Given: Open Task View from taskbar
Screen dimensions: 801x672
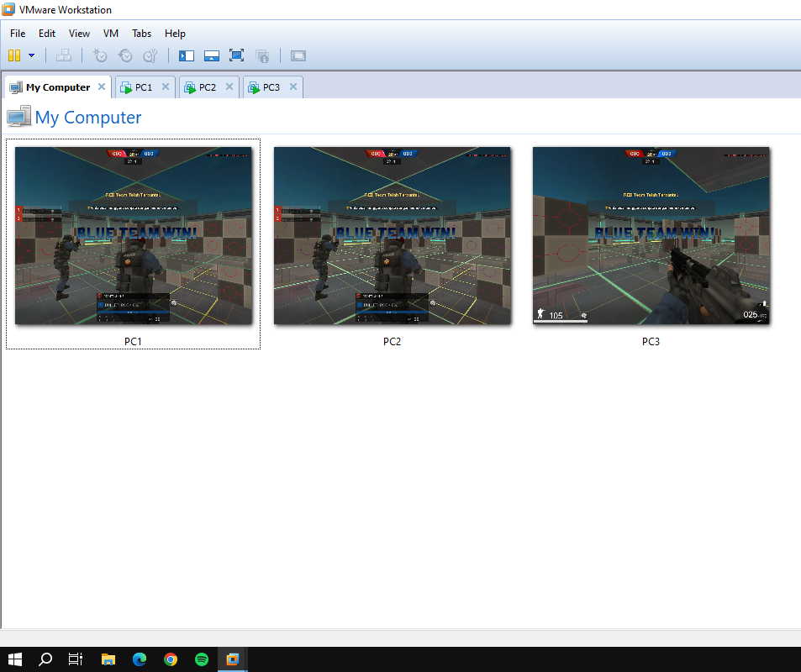Looking at the screenshot, I should (x=76, y=659).
